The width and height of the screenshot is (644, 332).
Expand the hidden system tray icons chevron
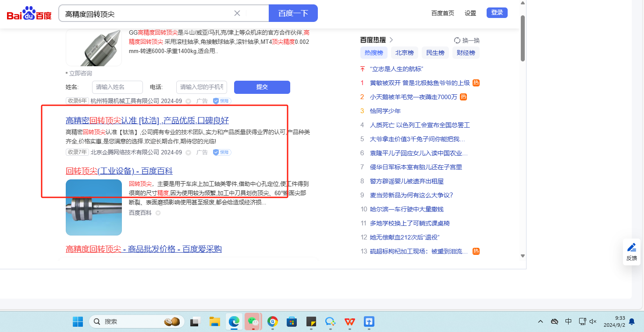point(541,321)
